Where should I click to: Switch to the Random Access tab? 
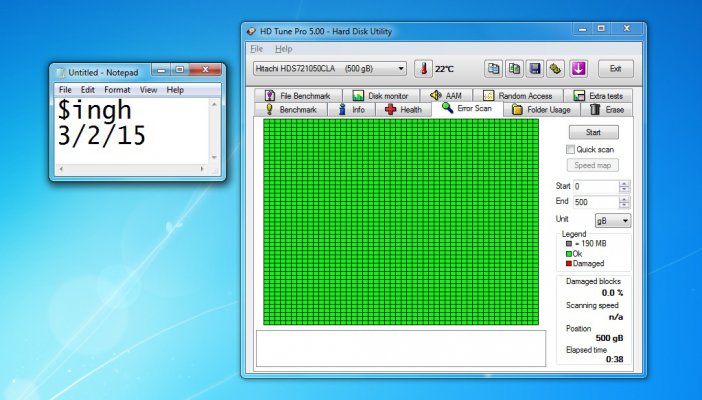click(x=518, y=95)
